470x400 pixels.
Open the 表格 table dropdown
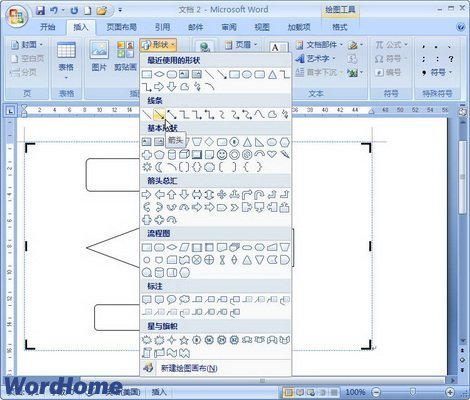pos(66,61)
